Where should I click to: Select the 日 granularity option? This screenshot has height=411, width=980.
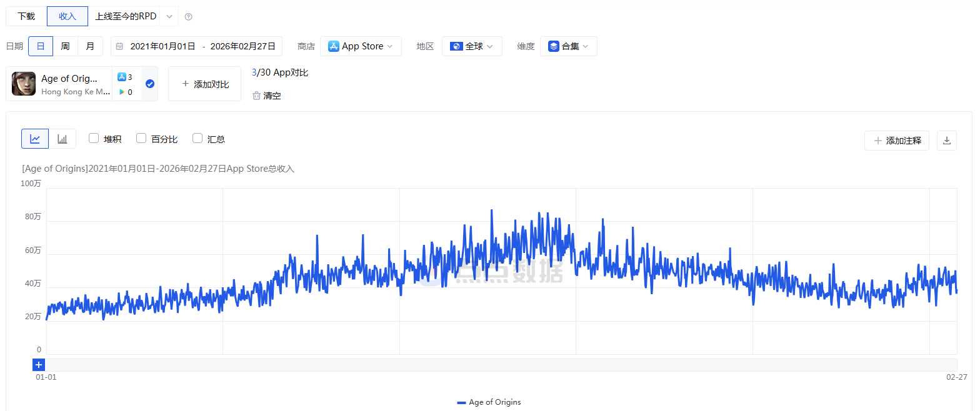tap(41, 46)
